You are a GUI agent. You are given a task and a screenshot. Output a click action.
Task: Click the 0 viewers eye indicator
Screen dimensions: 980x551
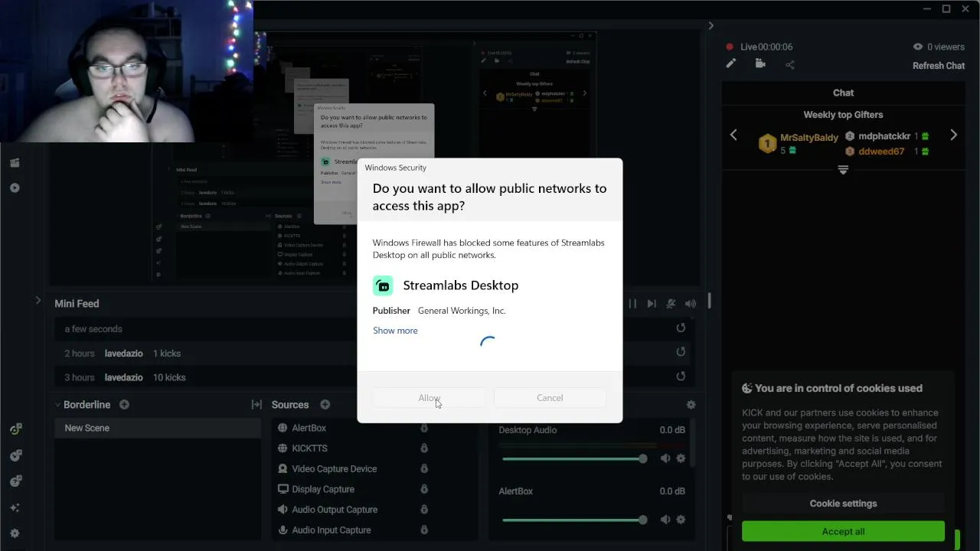pyautogui.click(x=938, y=47)
